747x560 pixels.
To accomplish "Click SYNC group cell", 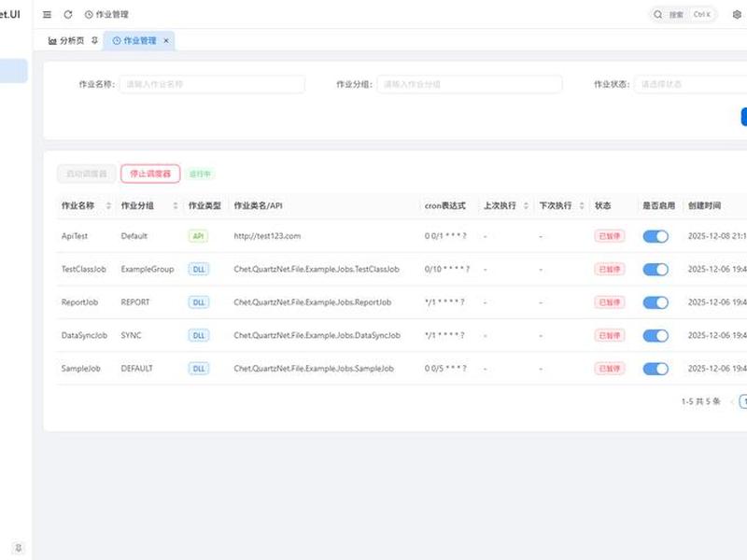I will (x=131, y=336).
